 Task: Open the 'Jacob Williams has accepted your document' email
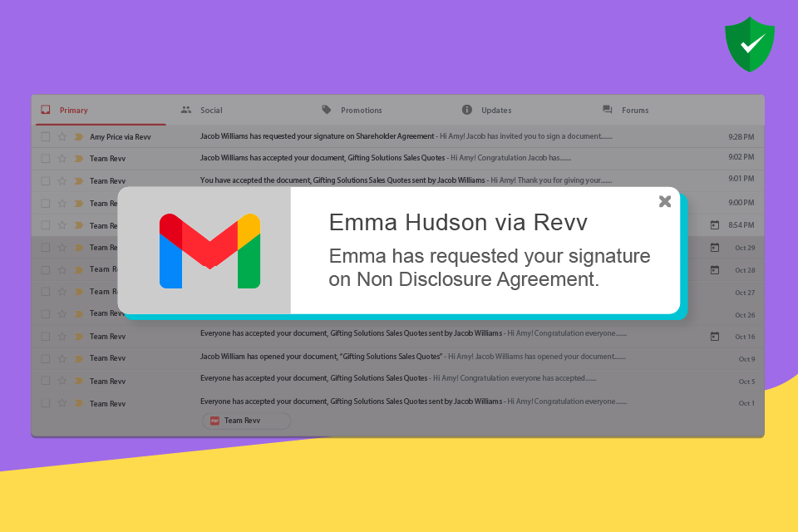tap(386, 158)
